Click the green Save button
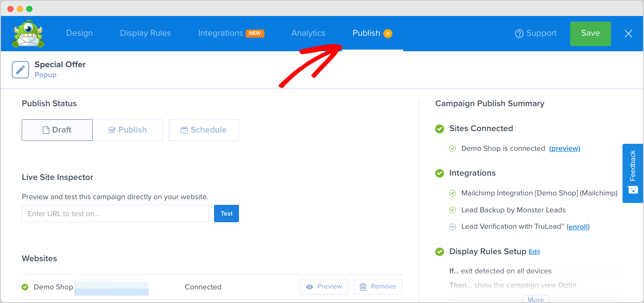Screen dimensions: 644x303 (590, 33)
